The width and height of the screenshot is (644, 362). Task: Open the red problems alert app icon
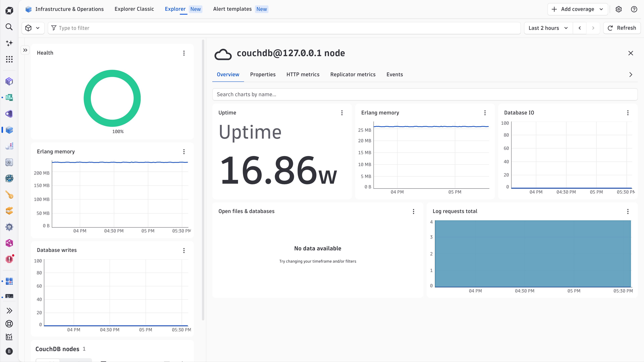(9, 259)
